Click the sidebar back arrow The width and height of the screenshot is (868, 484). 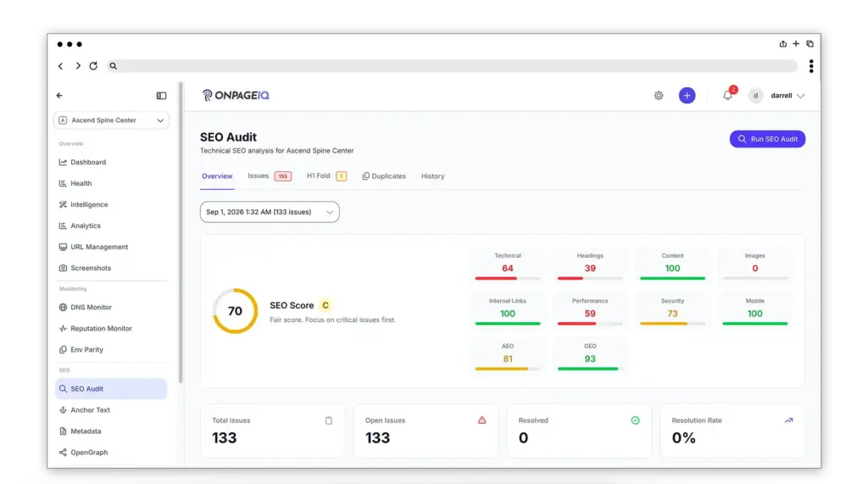click(59, 95)
